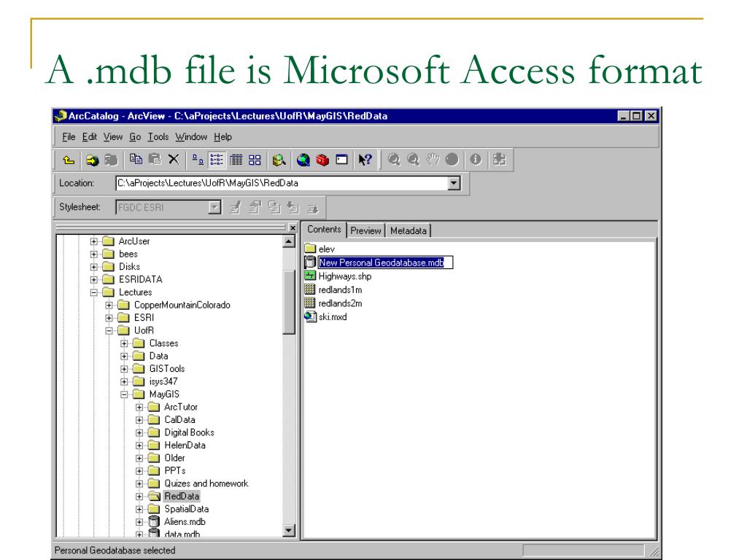Open the command line window icon

[341, 160]
